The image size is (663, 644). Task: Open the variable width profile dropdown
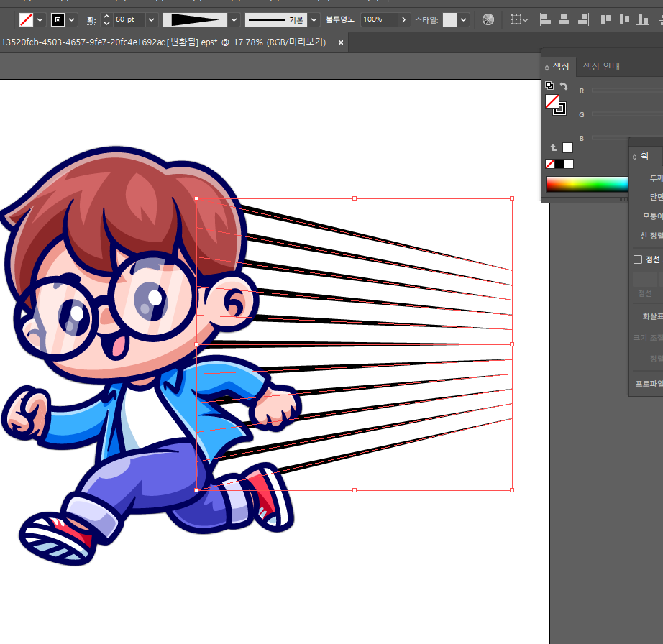[234, 20]
